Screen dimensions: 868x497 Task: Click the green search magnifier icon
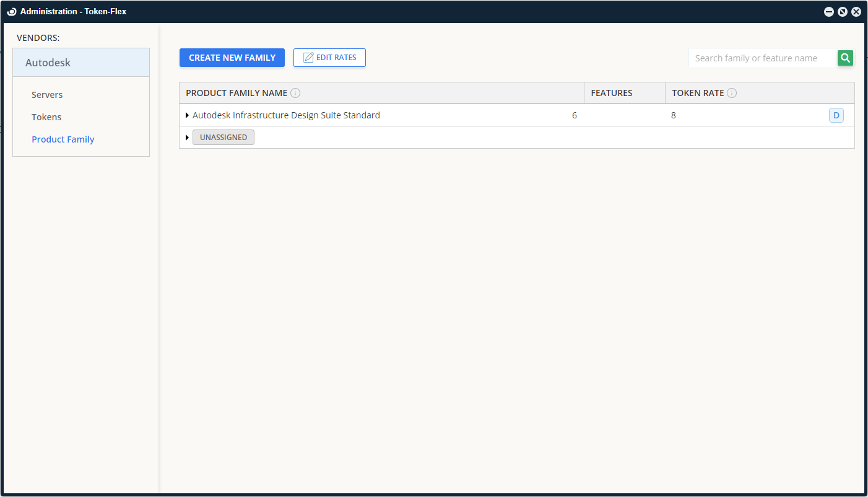click(845, 58)
